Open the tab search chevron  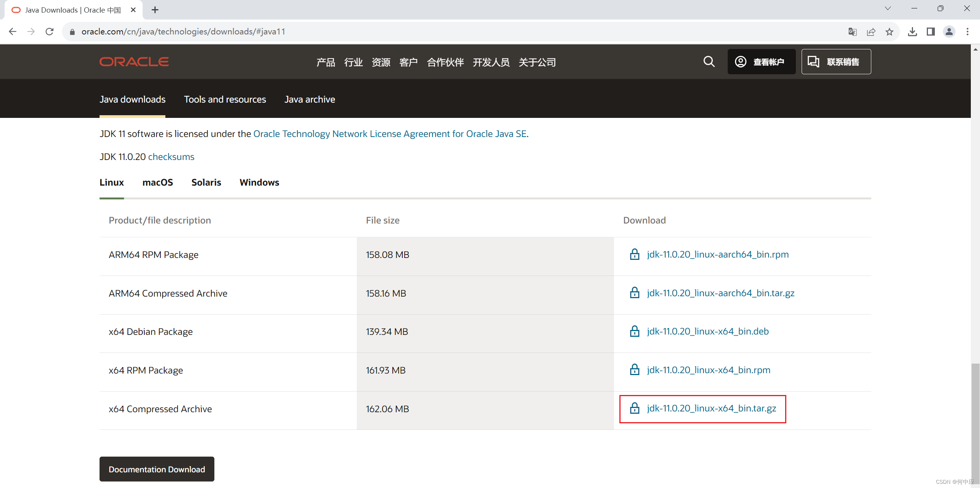[x=888, y=8]
